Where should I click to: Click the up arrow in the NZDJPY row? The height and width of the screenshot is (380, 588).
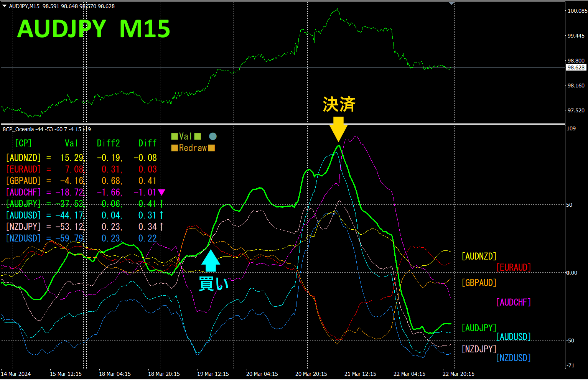(x=161, y=227)
